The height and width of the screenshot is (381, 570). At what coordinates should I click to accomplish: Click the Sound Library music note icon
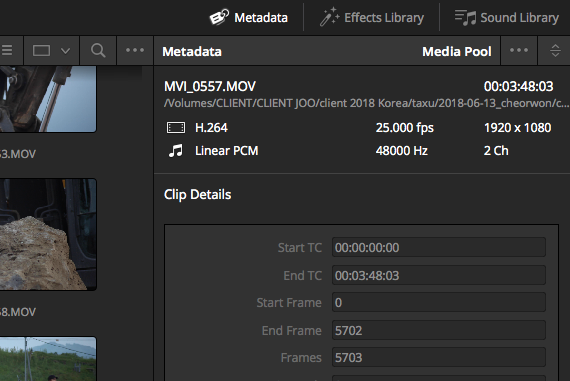(465, 17)
